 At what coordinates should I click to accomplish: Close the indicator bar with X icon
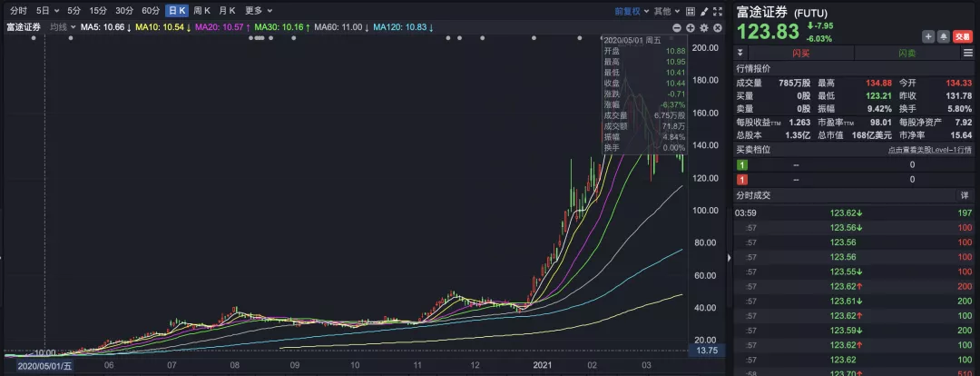click(x=718, y=27)
